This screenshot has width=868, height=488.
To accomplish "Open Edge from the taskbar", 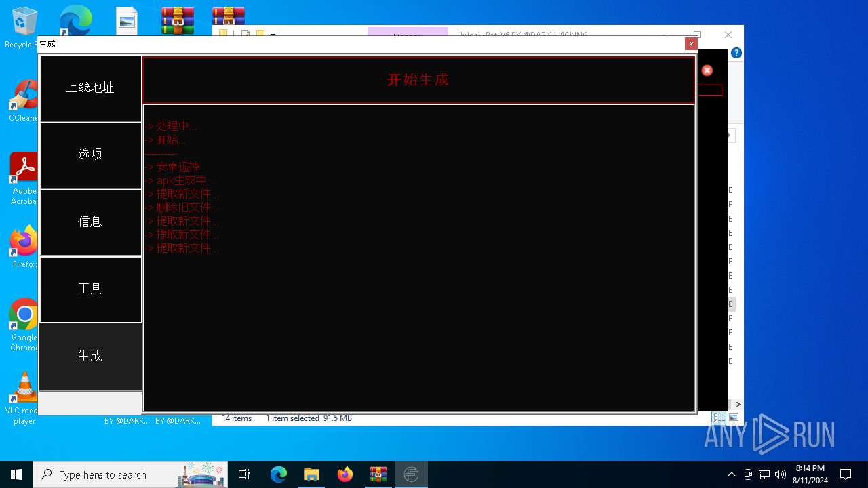I will [279, 474].
